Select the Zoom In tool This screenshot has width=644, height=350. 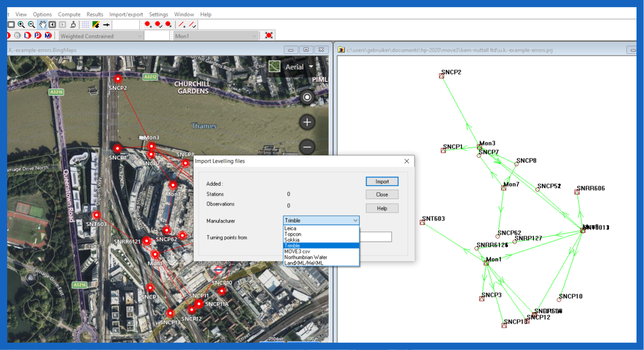(x=21, y=24)
